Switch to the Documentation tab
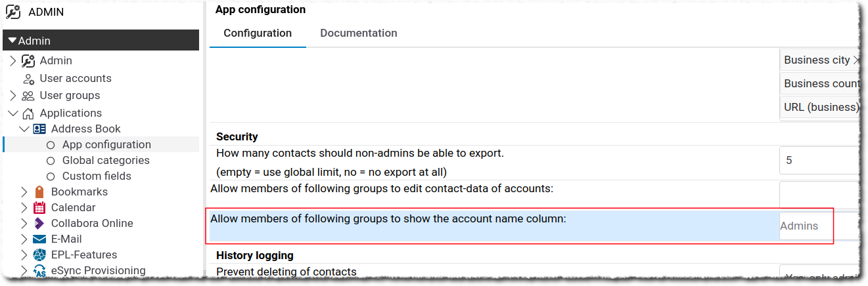868x286 pixels. pos(358,33)
